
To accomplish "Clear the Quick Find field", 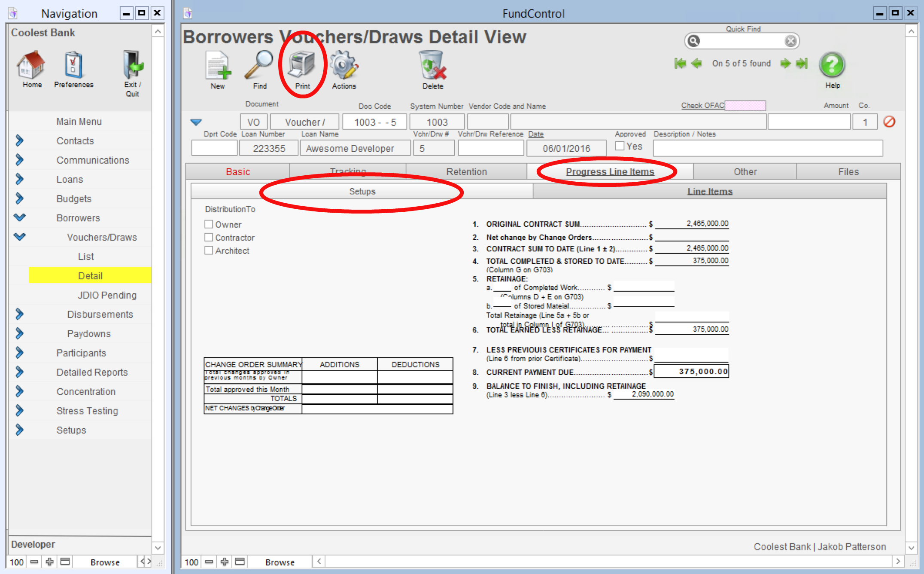I will tap(790, 41).
